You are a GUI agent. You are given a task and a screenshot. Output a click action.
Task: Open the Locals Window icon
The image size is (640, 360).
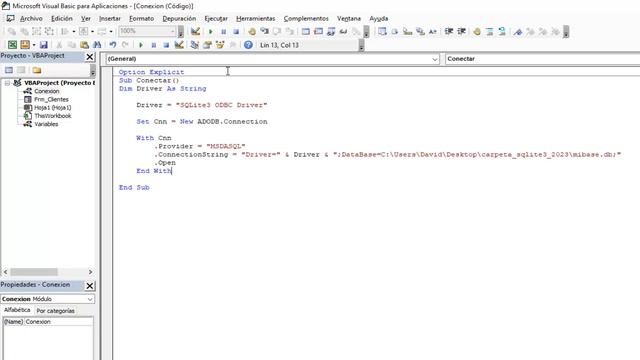[x=306, y=31]
